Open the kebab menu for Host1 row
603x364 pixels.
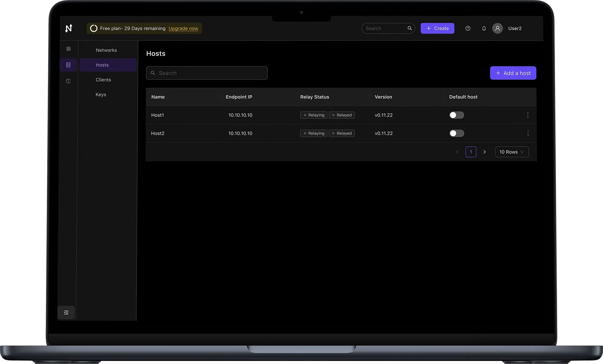click(x=528, y=115)
